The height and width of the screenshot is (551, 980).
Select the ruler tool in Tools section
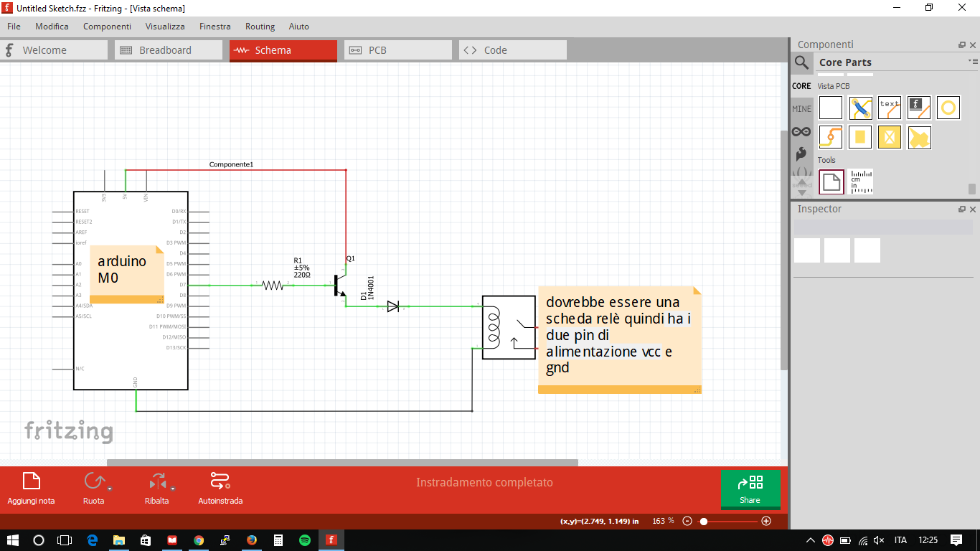(x=860, y=182)
